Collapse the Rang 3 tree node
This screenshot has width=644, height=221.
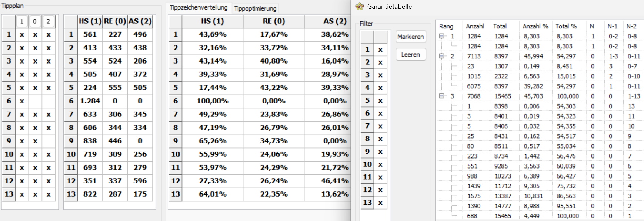[x=441, y=96]
